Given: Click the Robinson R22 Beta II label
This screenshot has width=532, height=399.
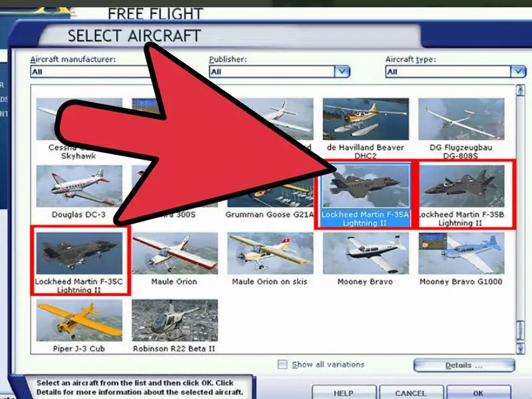Looking at the screenshot, I should point(174,348).
